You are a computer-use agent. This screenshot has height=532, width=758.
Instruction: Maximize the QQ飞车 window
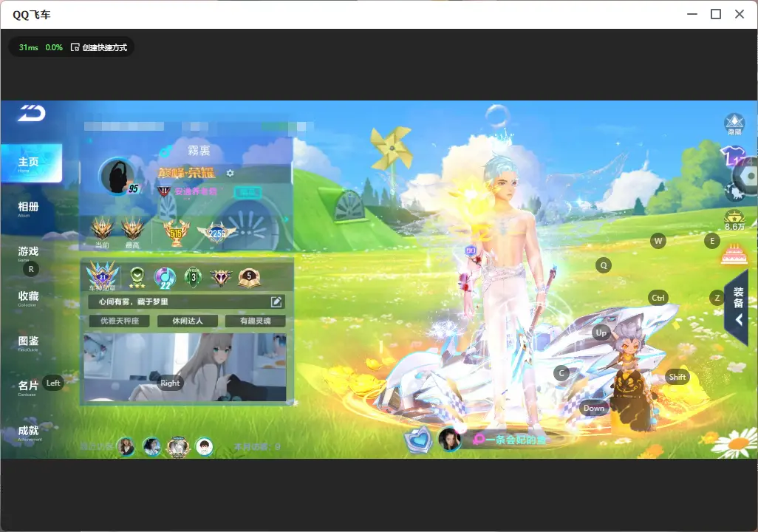point(716,14)
